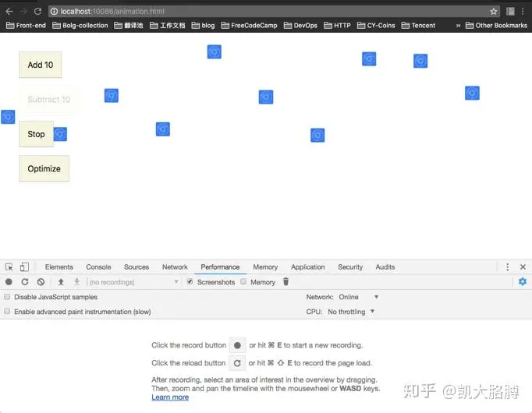Open the CY-Coins bookmarks folder
This screenshot has height=413, width=532.
[x=376, y=26]
